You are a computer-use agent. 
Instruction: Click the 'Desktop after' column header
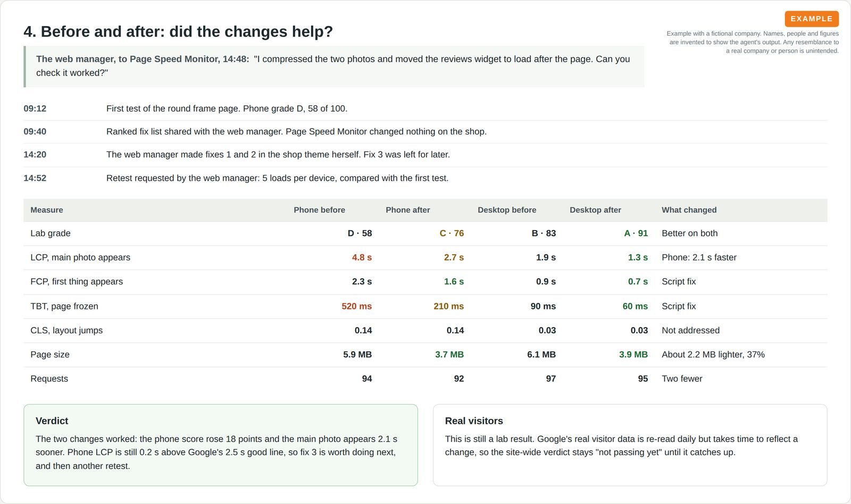595,210
